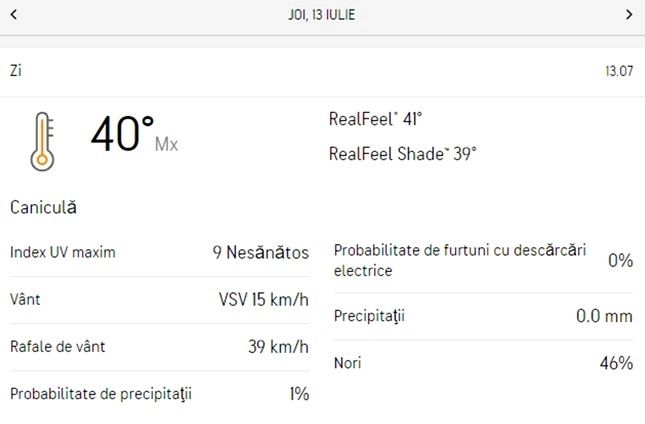The width and height of the screenshot is (645, 424).
Task: Select the Rafale de vânt row label
Action: tap(57, 347)
